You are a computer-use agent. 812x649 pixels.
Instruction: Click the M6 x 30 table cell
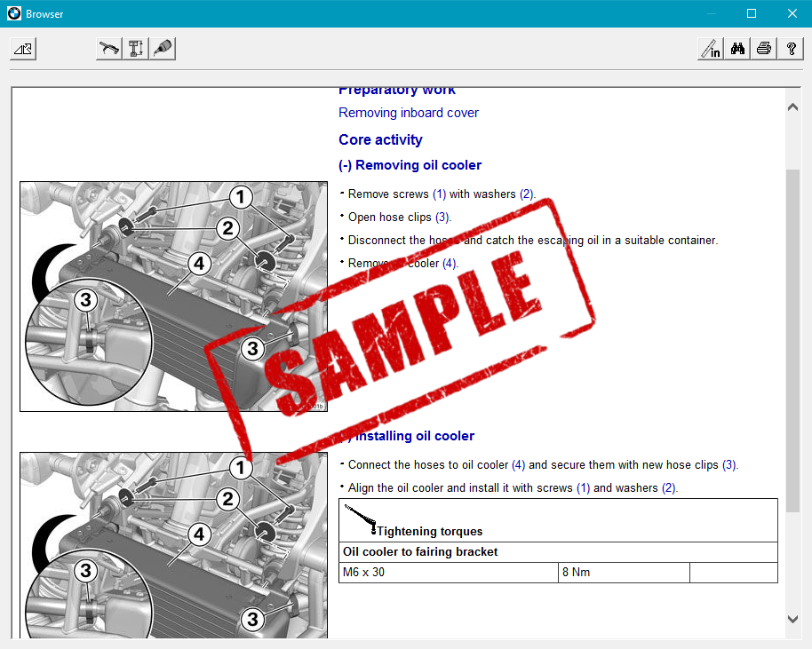click(x=449, y=573)
